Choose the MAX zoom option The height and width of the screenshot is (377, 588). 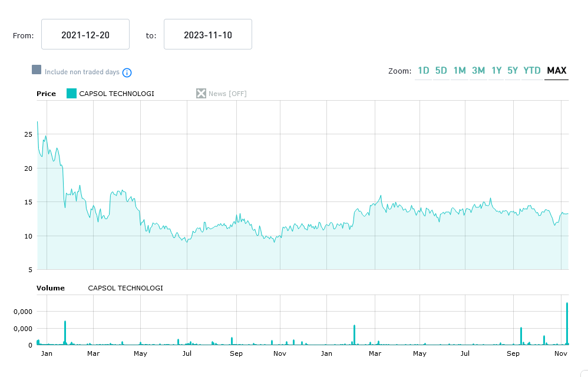click(x=556, y=71)
